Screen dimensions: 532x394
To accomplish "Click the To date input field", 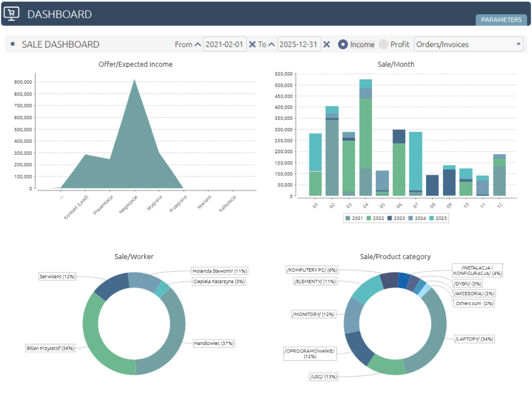I will click(299, 44).
